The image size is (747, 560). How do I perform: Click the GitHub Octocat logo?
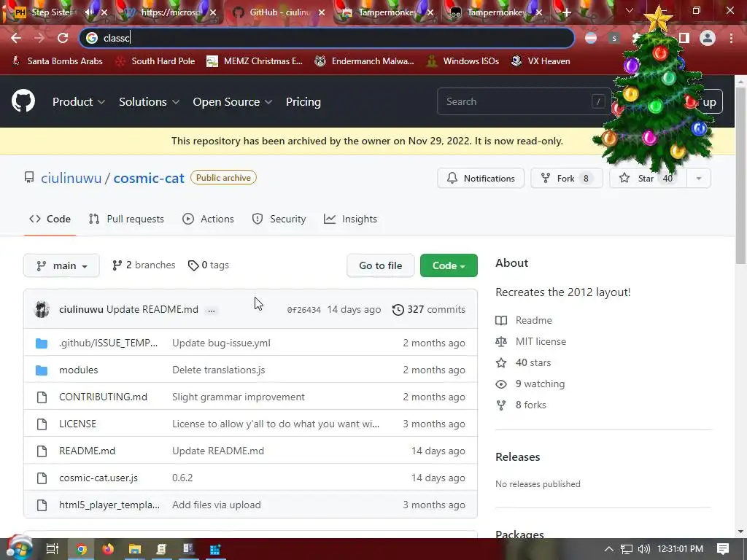[23, 101]
